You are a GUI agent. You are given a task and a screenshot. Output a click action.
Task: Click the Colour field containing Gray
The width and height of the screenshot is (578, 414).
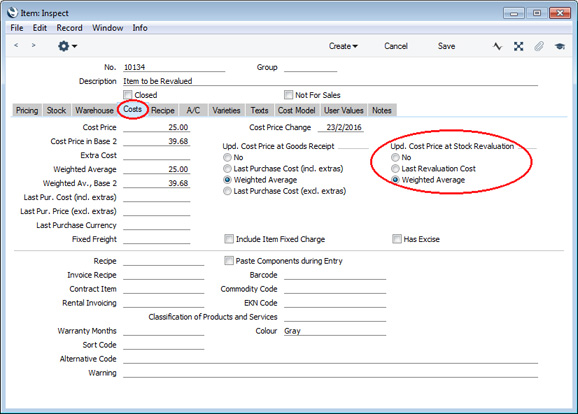click(335, 331)
